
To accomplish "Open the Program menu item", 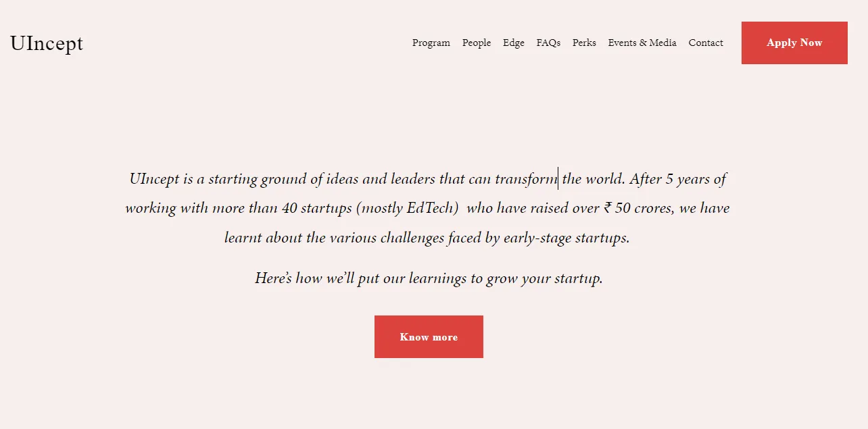I will [431, 43].
